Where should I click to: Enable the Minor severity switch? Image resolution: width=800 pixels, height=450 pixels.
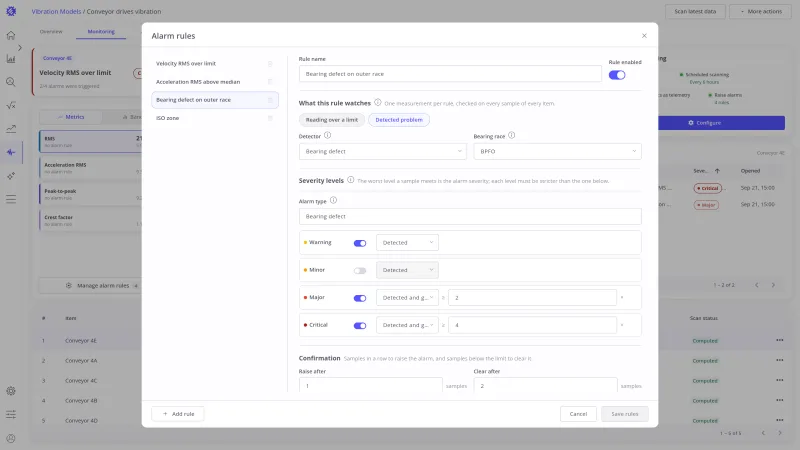360,271
